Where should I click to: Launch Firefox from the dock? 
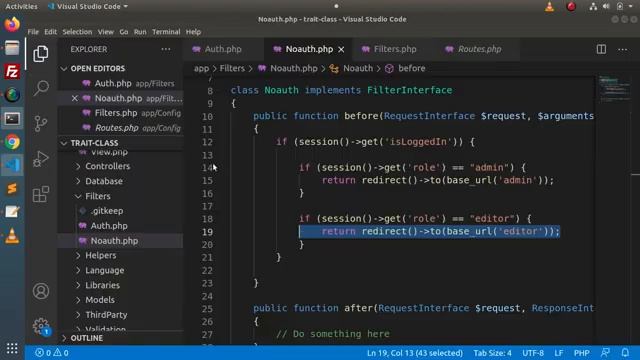click(12, 24)
